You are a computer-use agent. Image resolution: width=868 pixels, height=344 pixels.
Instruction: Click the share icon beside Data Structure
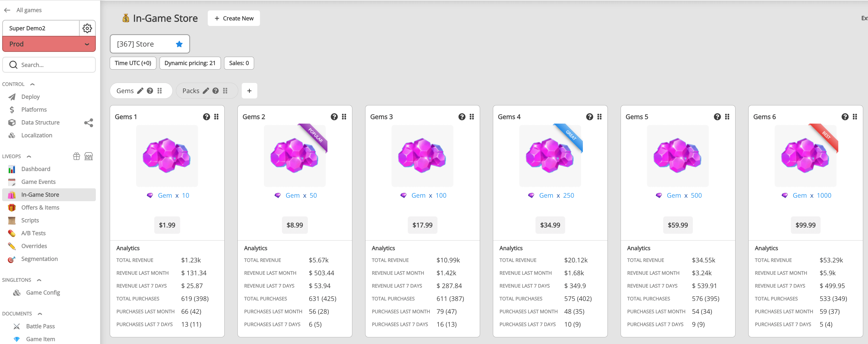point(89,123)
